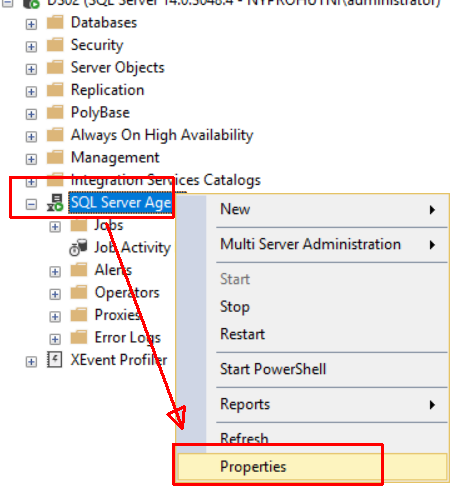Expand the Replication node
The height and width of the screenshot is (488, 466).
pyautogui.click(x=31, y=92)
